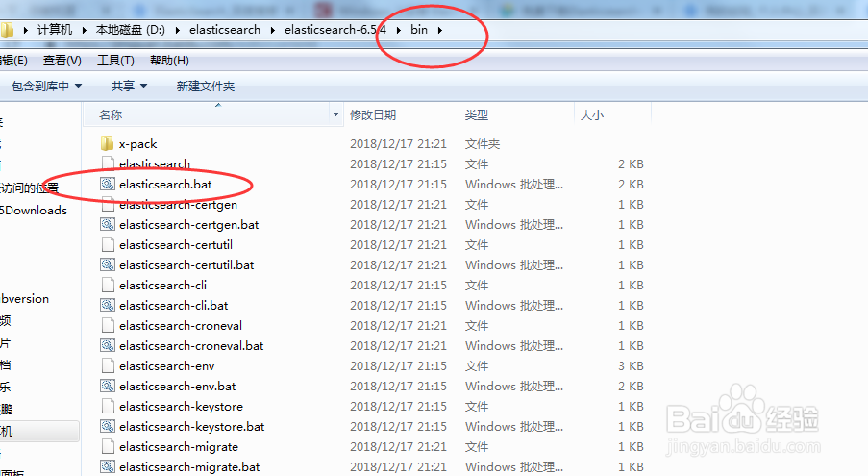Go to elasticsearch-6.5.4 breadcrumb folder
The width and height of the screenshot is (868, 476).
click(x=335, y=30)
